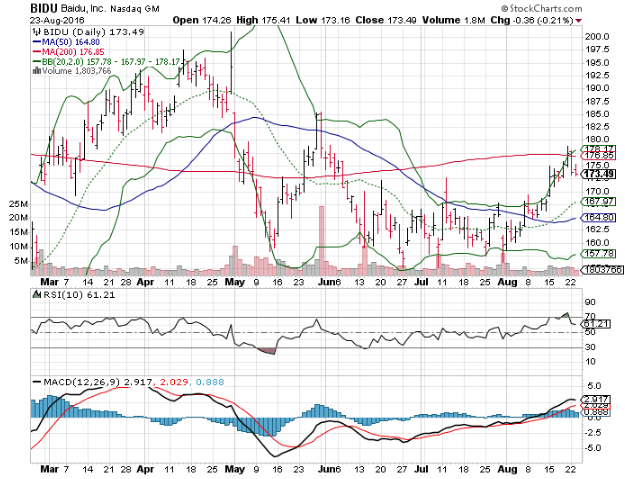Click the 178.17 upper-band tag on the price axis
Image resolution: width=625 pixels, height=479 pixels.
coord(599,149)
